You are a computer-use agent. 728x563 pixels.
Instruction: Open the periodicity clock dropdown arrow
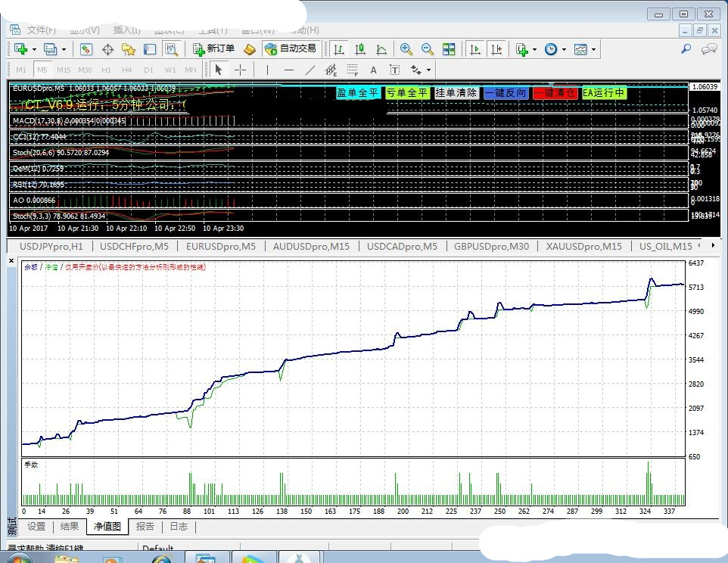point(563,50)
